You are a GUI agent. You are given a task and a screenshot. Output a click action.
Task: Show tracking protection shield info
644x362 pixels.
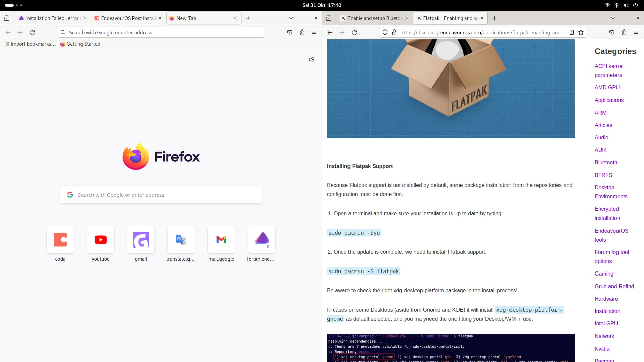tap(385, 32)
